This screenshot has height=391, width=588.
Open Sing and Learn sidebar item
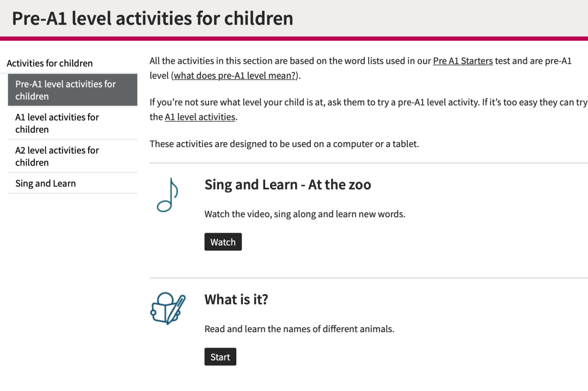[x=72, y=184]
